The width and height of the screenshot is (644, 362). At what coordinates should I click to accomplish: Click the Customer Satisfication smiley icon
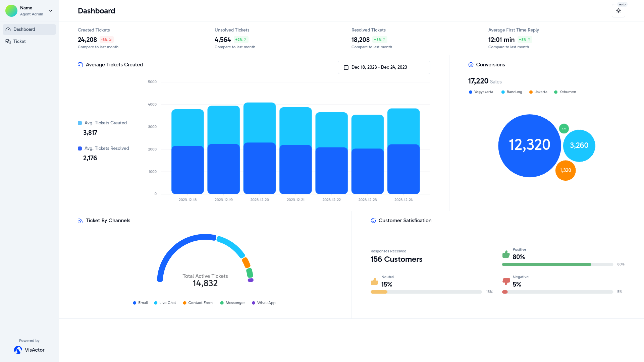373,221
